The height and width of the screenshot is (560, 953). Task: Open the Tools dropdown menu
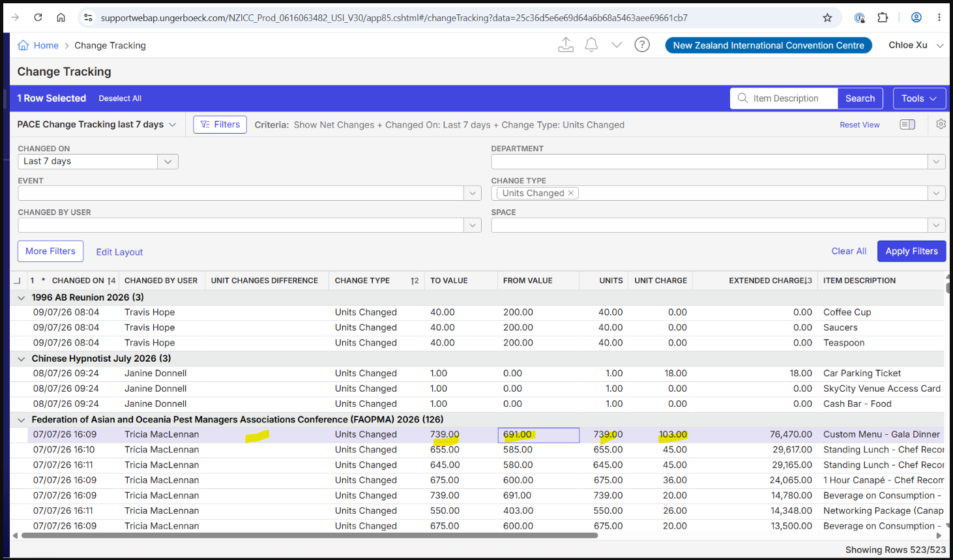point(919,98)
